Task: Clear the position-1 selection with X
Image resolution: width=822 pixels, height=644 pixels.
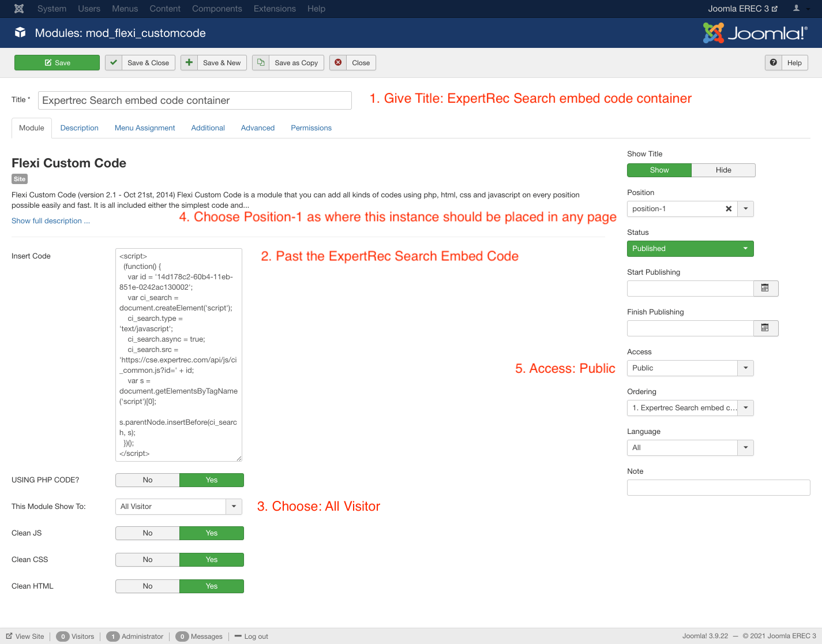Action: (x=729, y=209)
